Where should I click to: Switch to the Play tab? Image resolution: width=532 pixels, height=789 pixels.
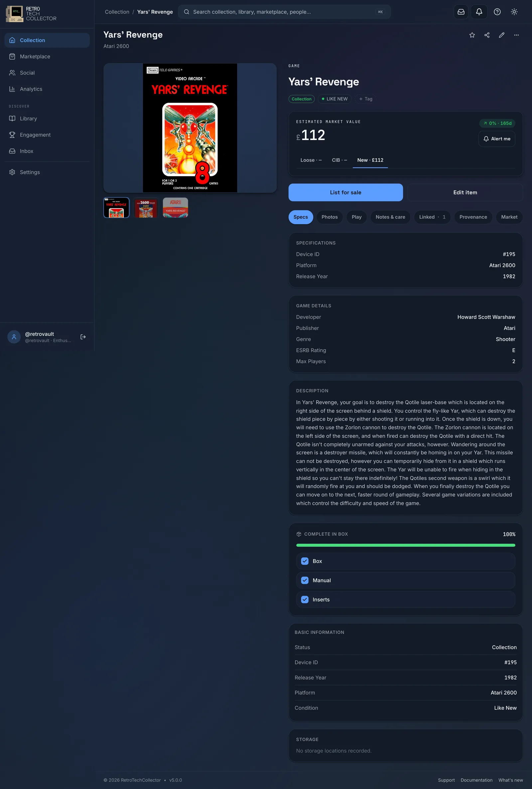click(x=356, y=217)
